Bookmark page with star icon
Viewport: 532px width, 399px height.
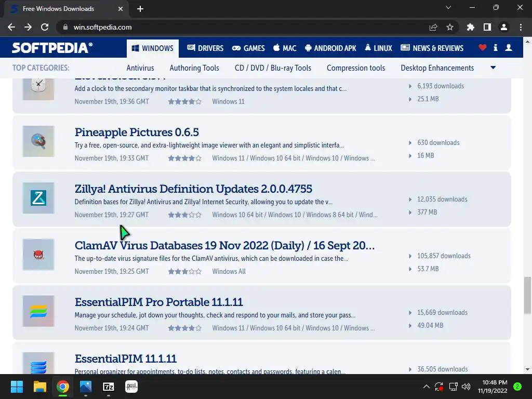click(x=450, y=27)
